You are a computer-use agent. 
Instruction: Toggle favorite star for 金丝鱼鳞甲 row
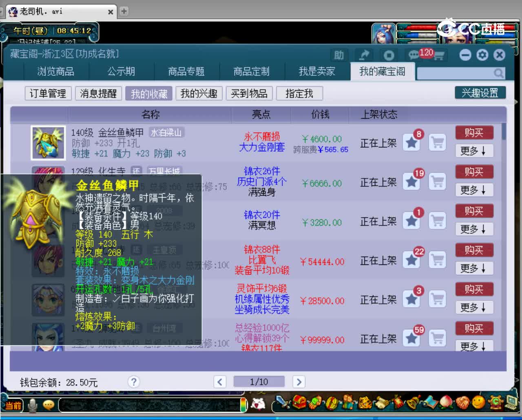pyautogui.click(x=411, y=142)
